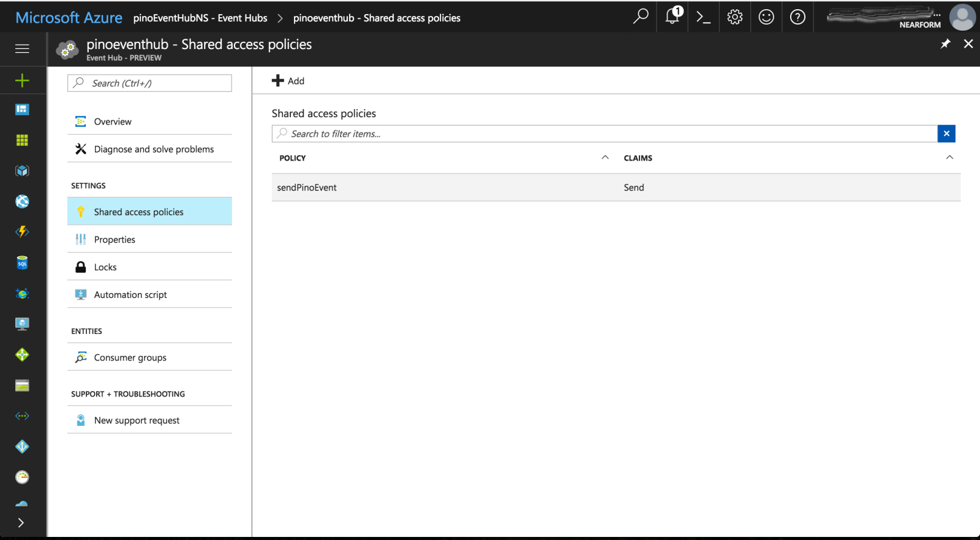Open Storage accounts icon
Screen dimensions: 980x540
(22, 386)
